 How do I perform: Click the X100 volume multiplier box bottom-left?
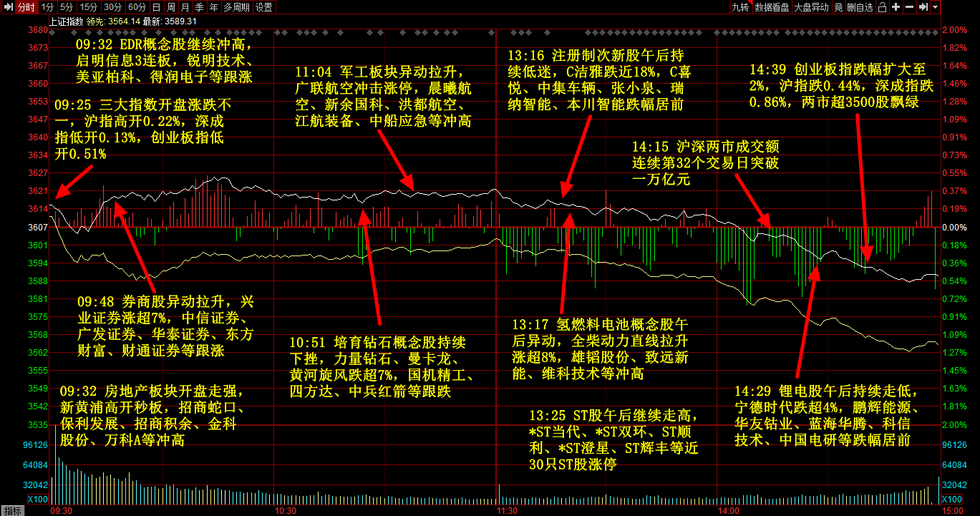coord(37,499)
